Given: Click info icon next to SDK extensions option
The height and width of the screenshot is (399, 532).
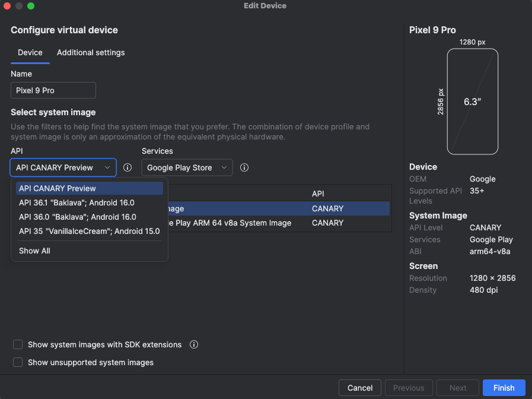Looking at the screenshot, I should [194, 344].
